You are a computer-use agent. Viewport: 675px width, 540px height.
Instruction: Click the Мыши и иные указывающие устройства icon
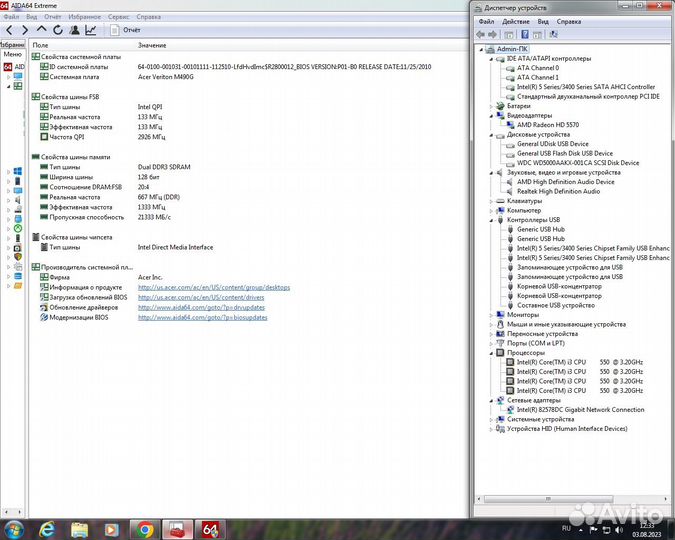click(500, 324)
